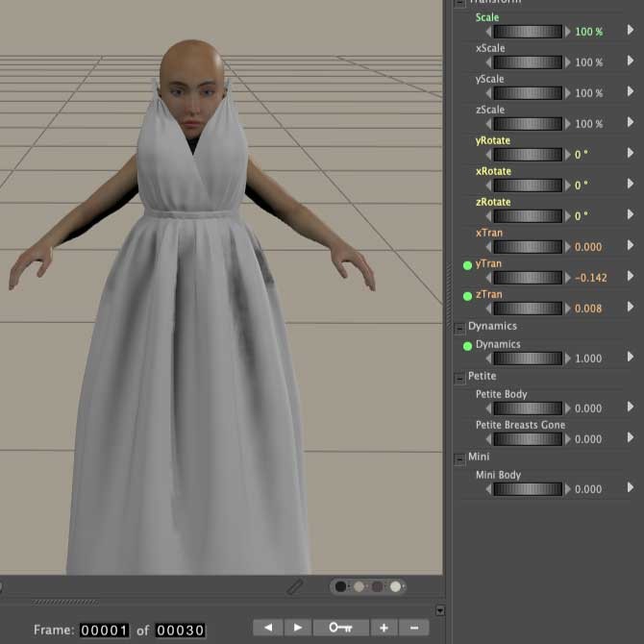This screenshot has height=644, width=644.
Task: Click the total frames count field
Action: [181, 631]
